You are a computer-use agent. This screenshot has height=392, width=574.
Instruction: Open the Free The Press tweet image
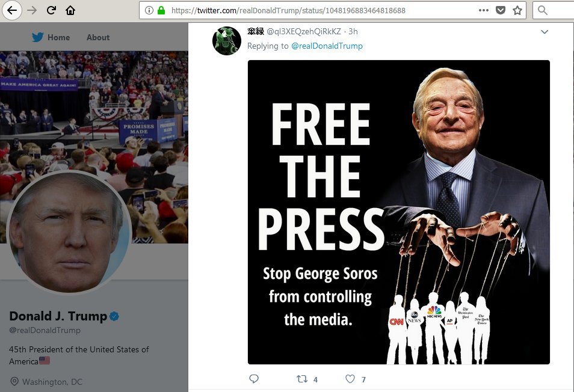398,212
